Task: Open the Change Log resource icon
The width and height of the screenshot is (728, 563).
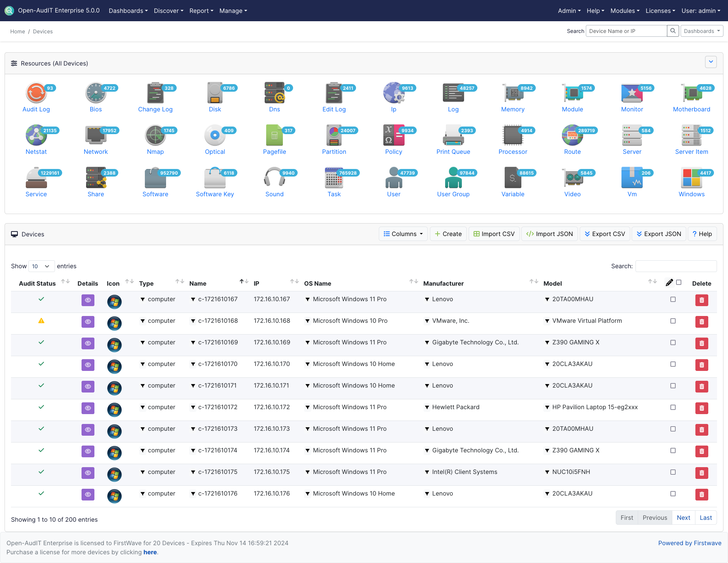Action: [x=155, y=93]
